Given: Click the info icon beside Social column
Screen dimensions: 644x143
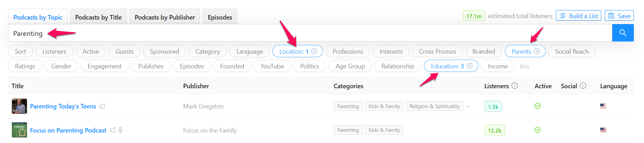Looking at the screenshot, I should (x=583, y=86).
